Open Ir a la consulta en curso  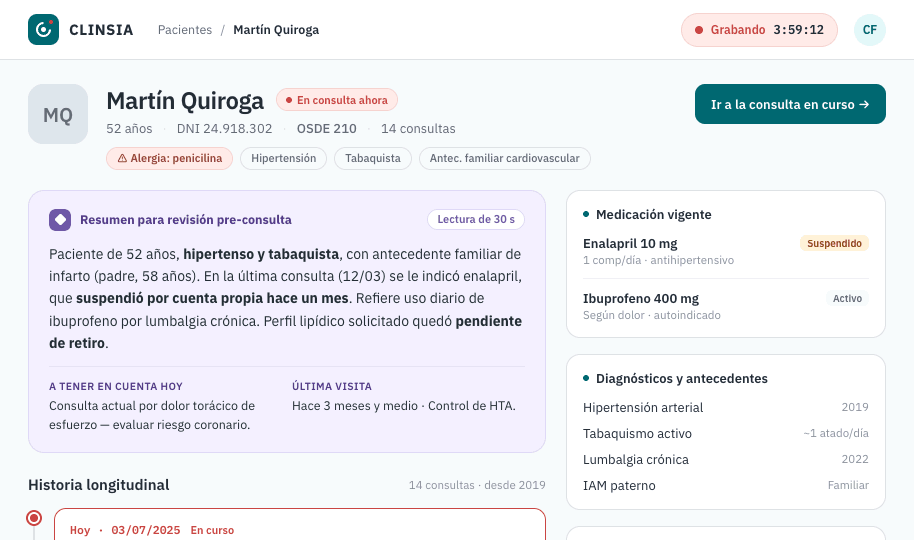coord(790,104)
